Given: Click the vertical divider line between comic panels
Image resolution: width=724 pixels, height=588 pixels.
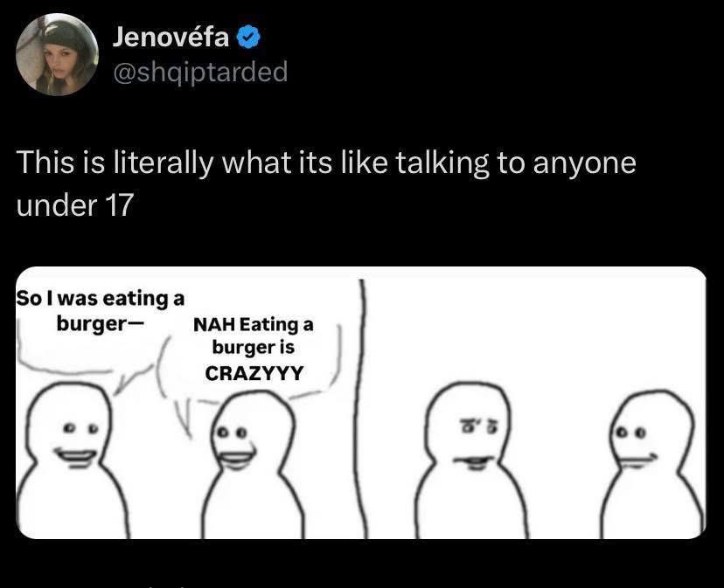Looking at the screenshot, I should click(361, 409).
